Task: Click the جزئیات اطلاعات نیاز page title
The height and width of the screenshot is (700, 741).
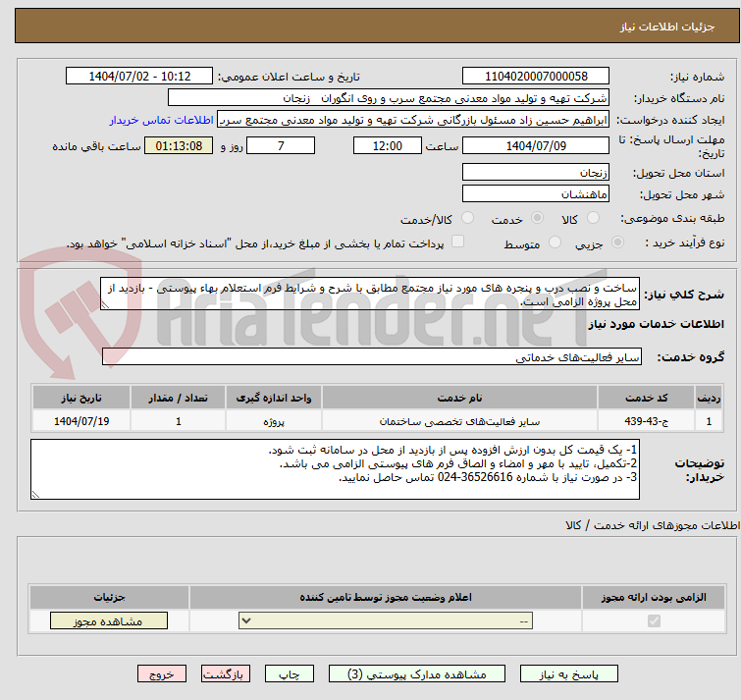Action: coord(666,27)
